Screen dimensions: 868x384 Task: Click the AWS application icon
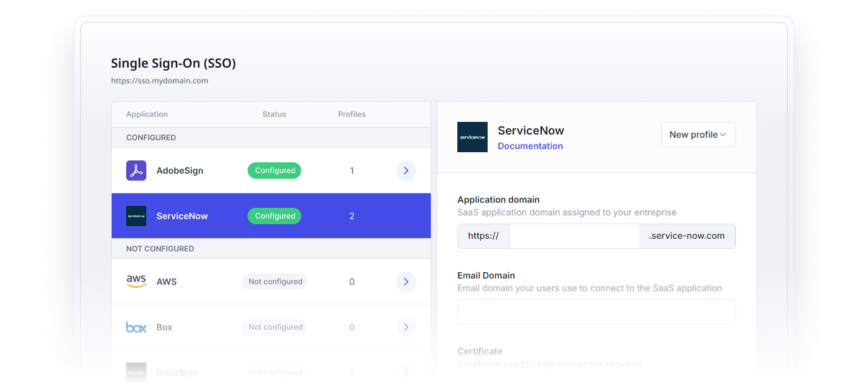(136, 281)
